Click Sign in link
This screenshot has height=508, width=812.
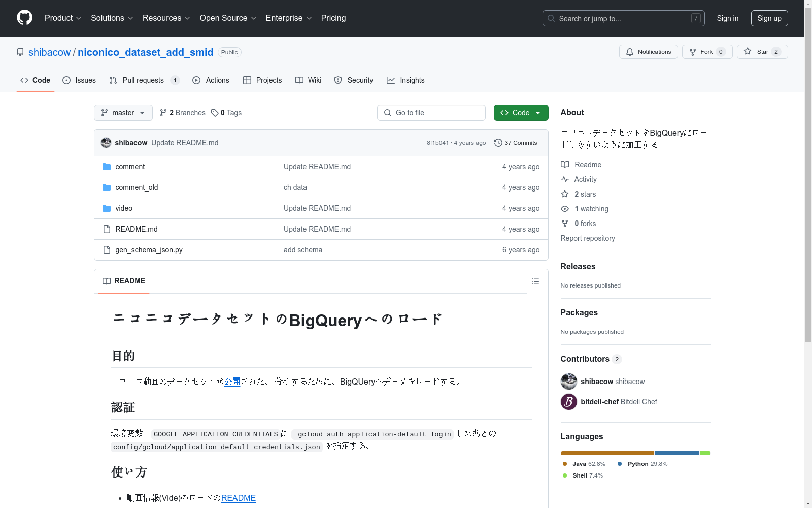pos(727,18)
